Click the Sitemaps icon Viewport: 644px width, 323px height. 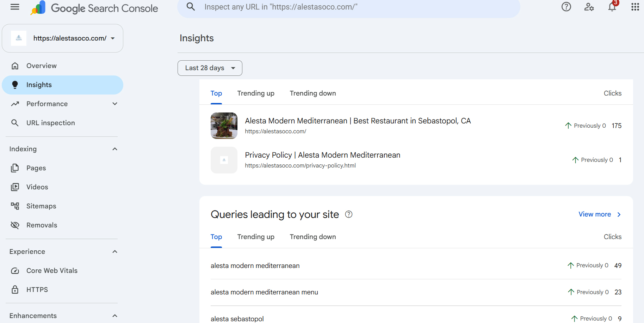[15, 206]
